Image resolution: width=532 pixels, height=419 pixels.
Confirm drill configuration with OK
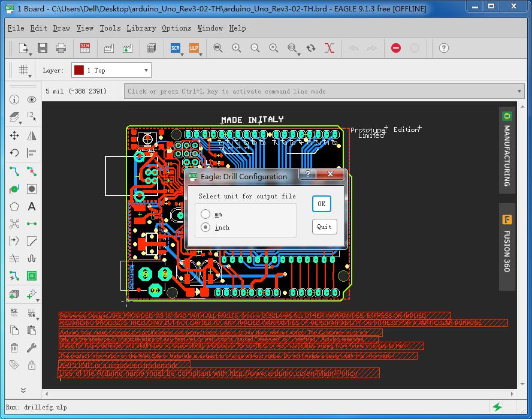click(x=321, y=204)
